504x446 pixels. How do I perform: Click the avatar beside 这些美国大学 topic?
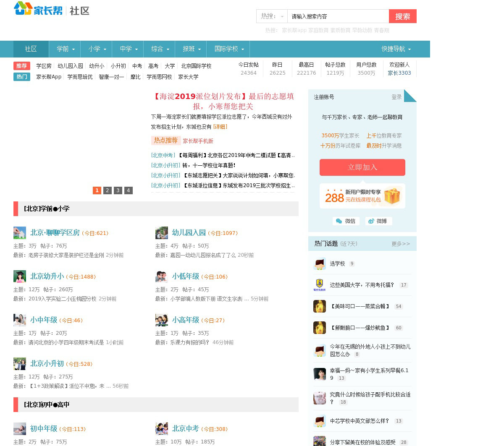coord(320,285)
